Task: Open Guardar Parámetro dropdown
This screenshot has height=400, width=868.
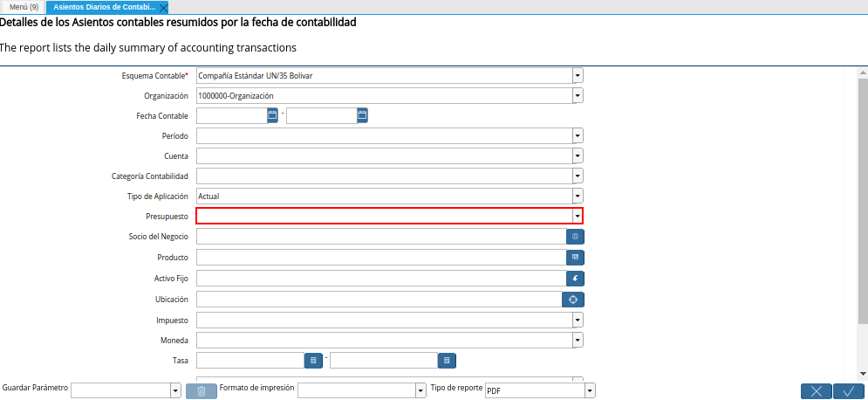Action: tap(176, 390)
